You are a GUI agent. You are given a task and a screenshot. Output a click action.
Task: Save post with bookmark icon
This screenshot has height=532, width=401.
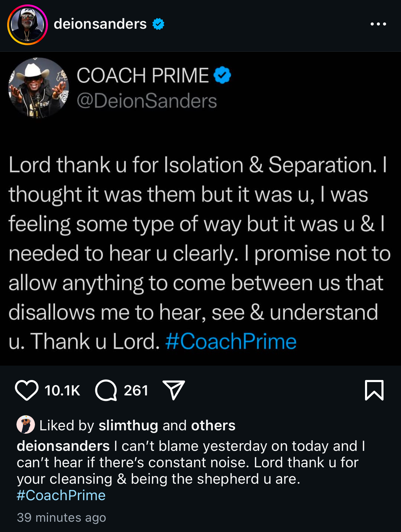click(374, 390)
